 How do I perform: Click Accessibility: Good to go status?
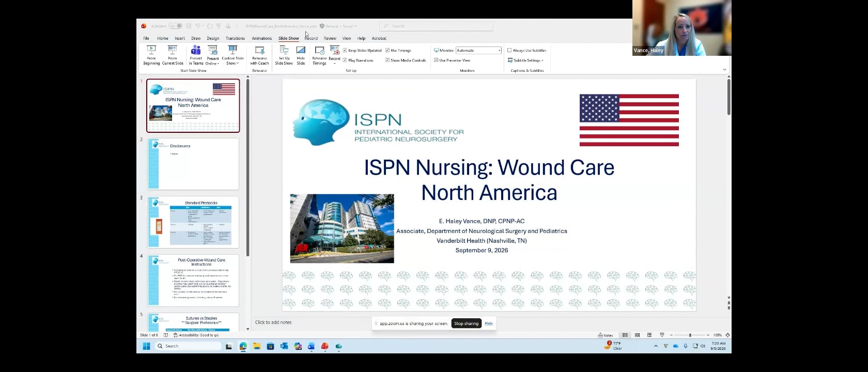[x=196, y=335]
